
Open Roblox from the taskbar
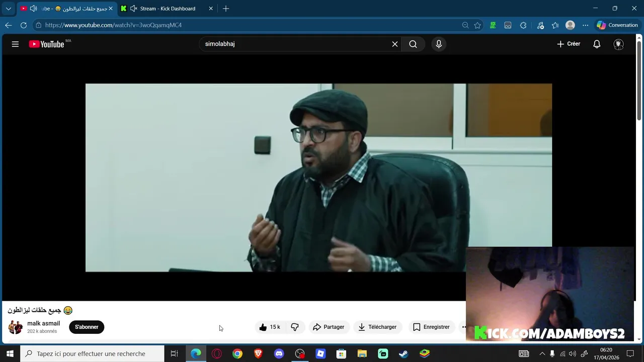pos(320,354)
